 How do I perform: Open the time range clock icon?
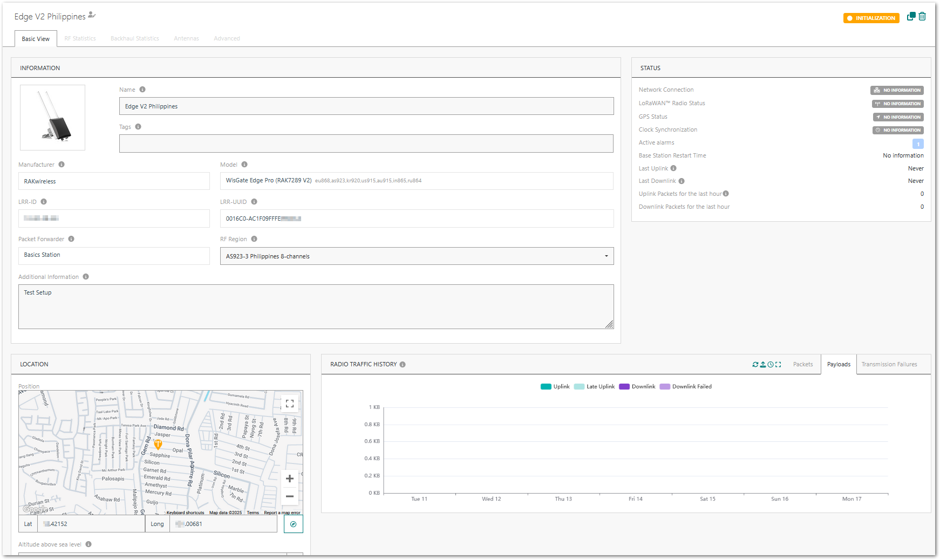[x=771, y=365]
